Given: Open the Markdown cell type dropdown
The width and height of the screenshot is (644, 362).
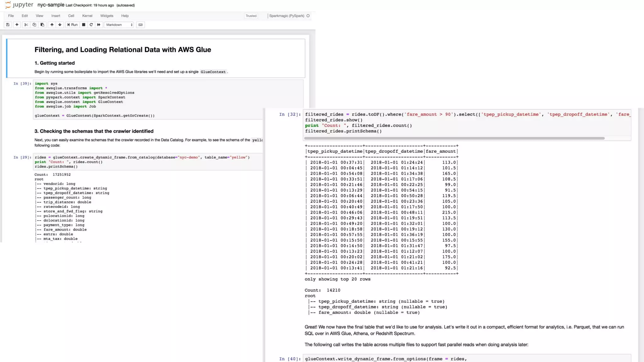Looking at the screenshot, I should [119, 25].
